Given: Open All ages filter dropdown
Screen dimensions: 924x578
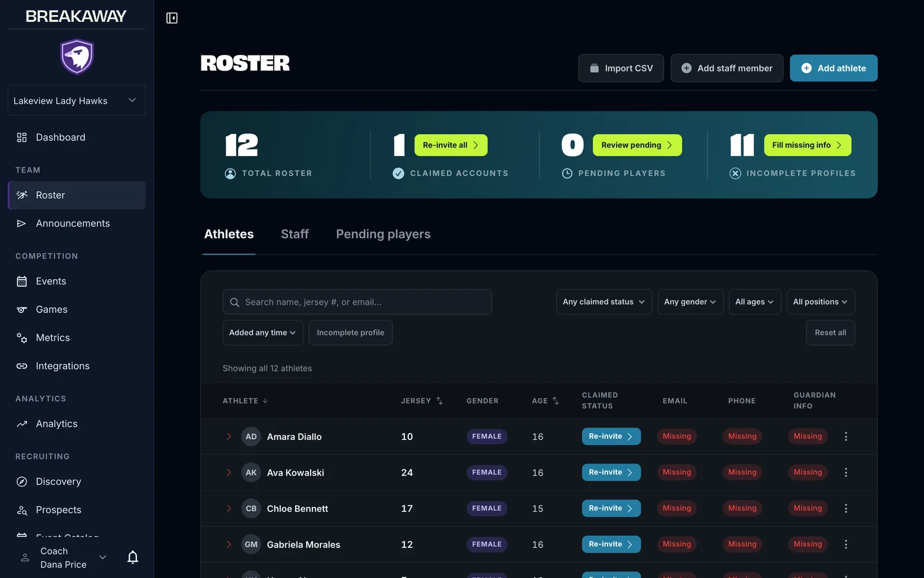Looking at the screenshot, I should [x=755, y=302].
